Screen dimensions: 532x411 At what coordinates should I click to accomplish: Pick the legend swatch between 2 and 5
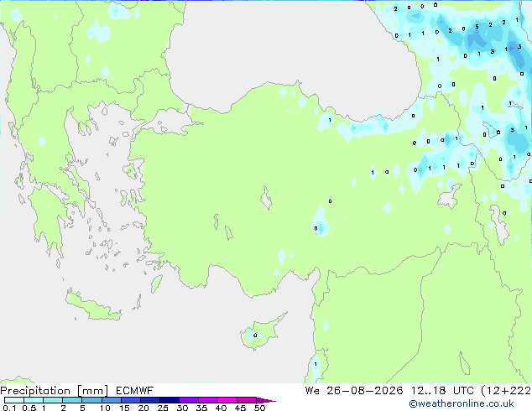[x=72, y=400]
